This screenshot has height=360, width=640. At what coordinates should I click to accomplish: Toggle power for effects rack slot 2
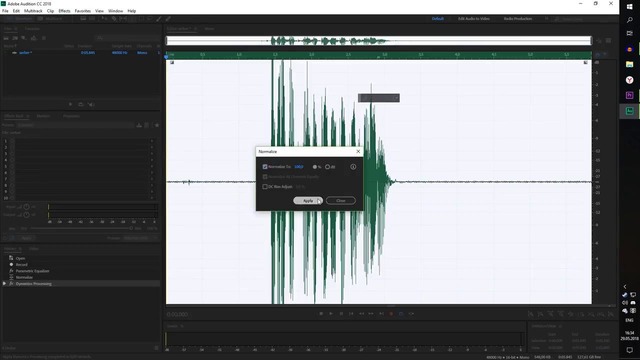13,147
